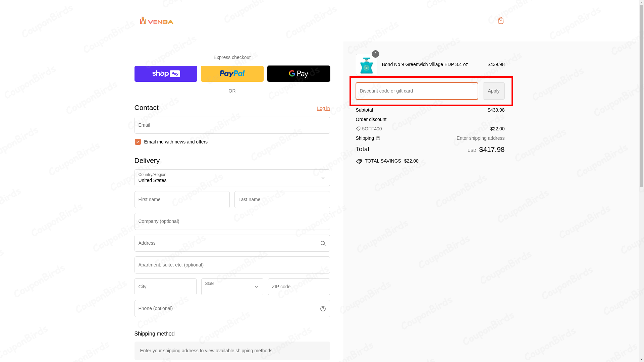Screen dimensions: 644x362
Task: Follow the Log in link
Action: [323, 108]
